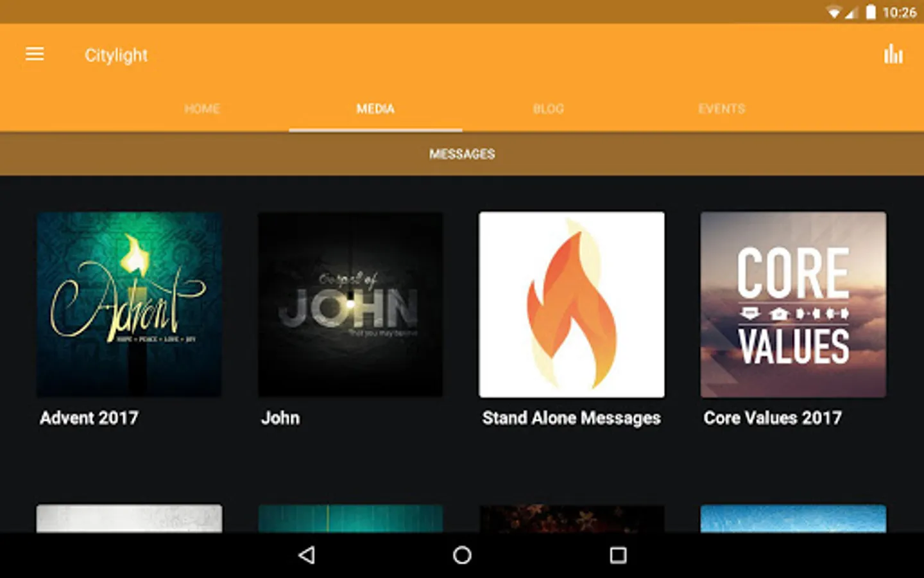924x578 pixels.
Task: Tap the Android home circle button
Action: click(462, 555)
